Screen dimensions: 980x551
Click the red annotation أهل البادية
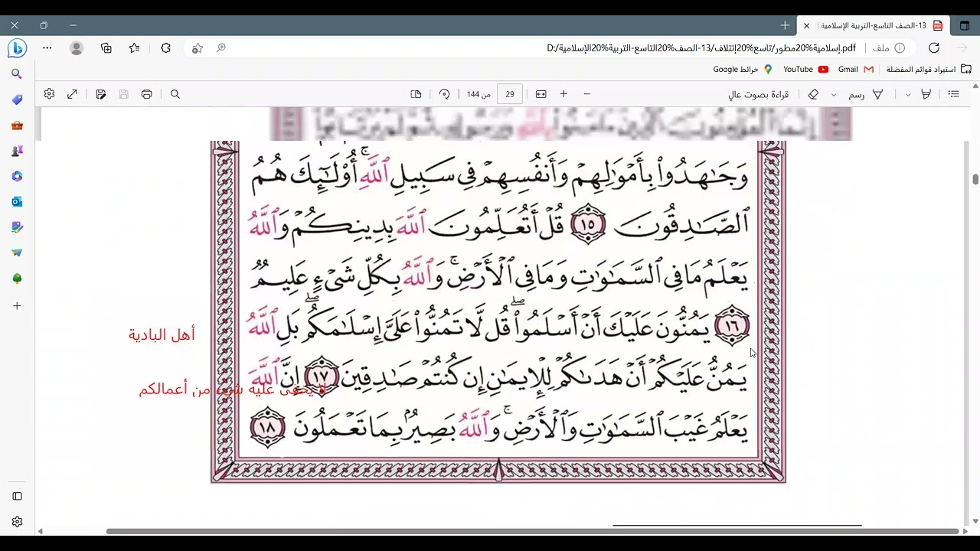point(162,335)
